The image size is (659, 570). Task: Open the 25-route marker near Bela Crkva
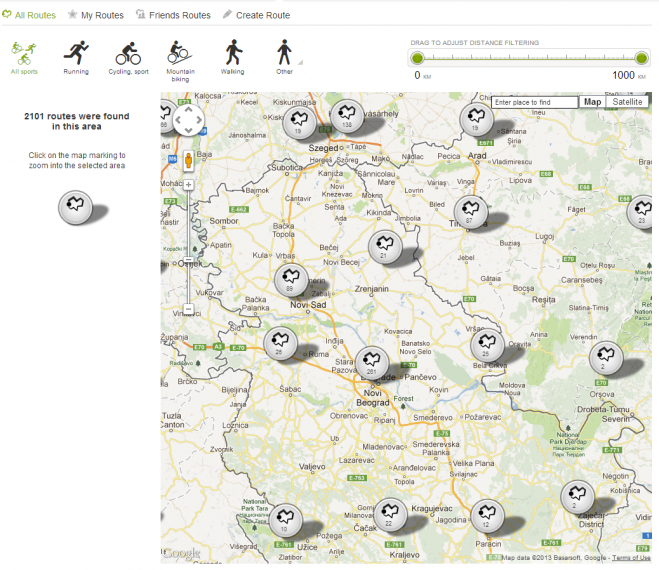(x=487, y=345)
